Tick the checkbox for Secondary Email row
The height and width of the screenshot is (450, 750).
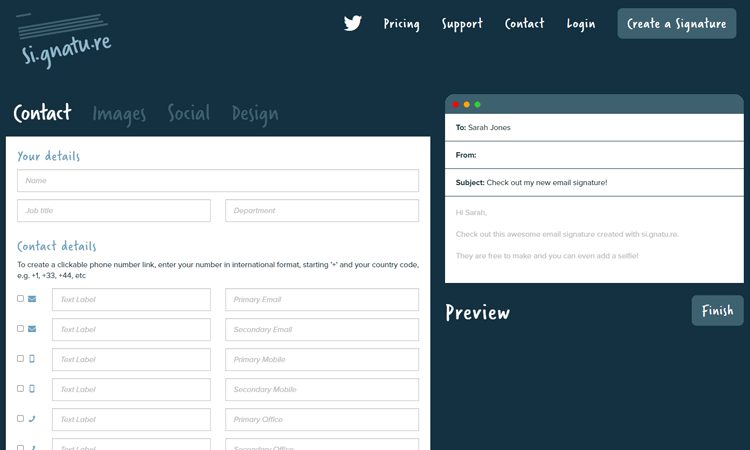[20, 329]
